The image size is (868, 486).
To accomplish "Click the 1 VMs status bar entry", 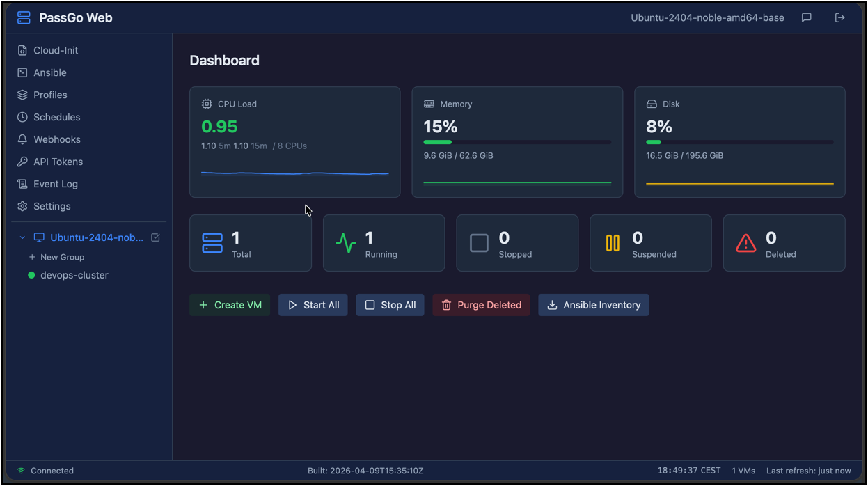I will click(x=743, y=471).
